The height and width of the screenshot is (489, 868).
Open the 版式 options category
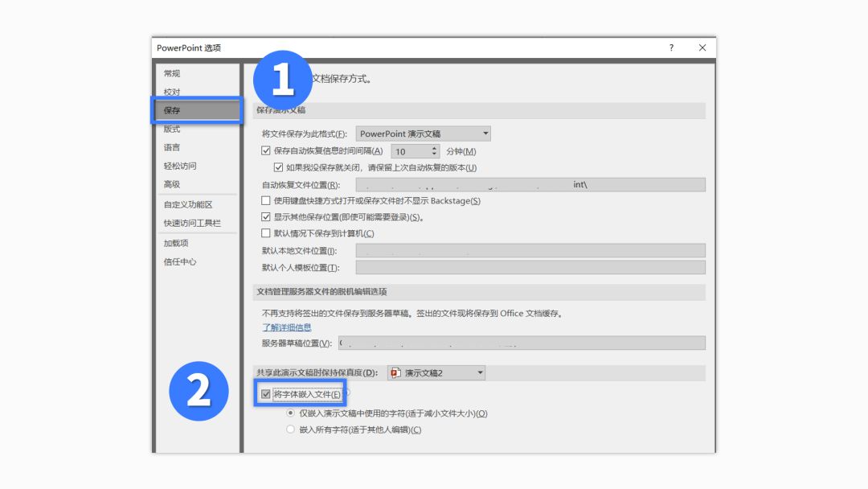click(x=172, y=129)
